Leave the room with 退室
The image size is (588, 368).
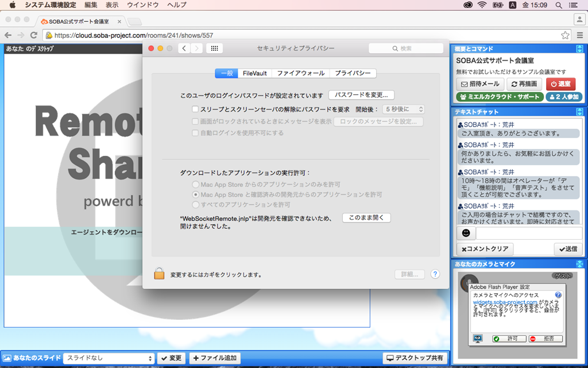(x=560, y=84)
